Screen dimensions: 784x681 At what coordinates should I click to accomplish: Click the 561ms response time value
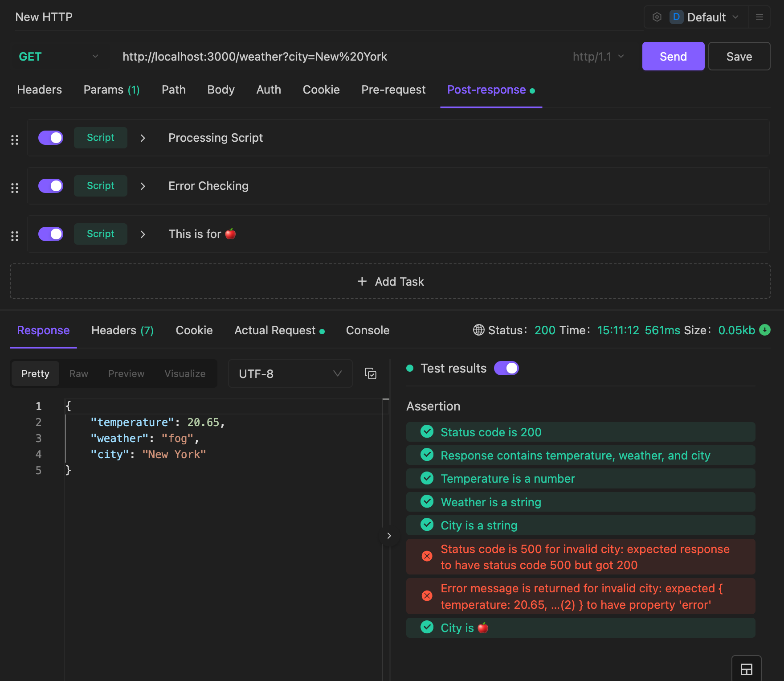click(662, 330)
